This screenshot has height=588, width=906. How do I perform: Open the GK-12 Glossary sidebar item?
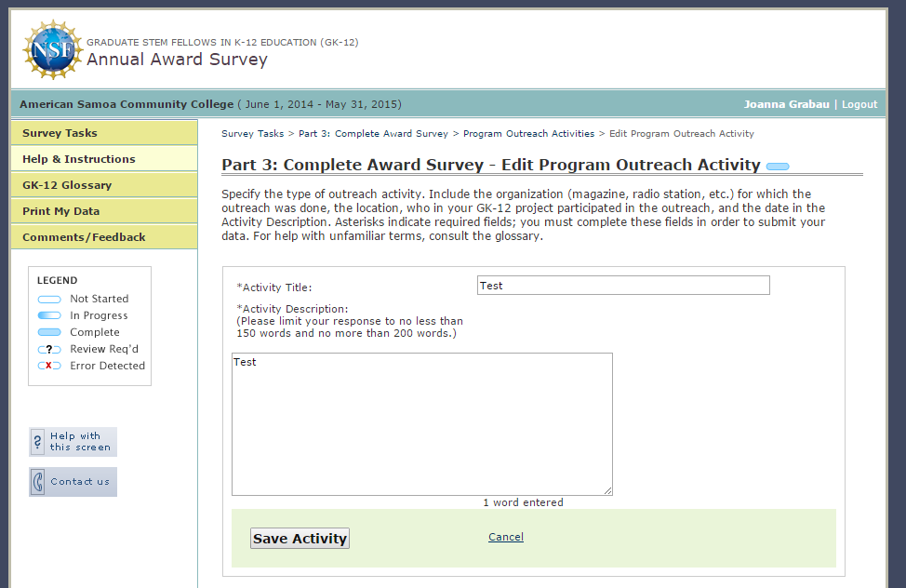pyautogui.click(x=104, y=185)
